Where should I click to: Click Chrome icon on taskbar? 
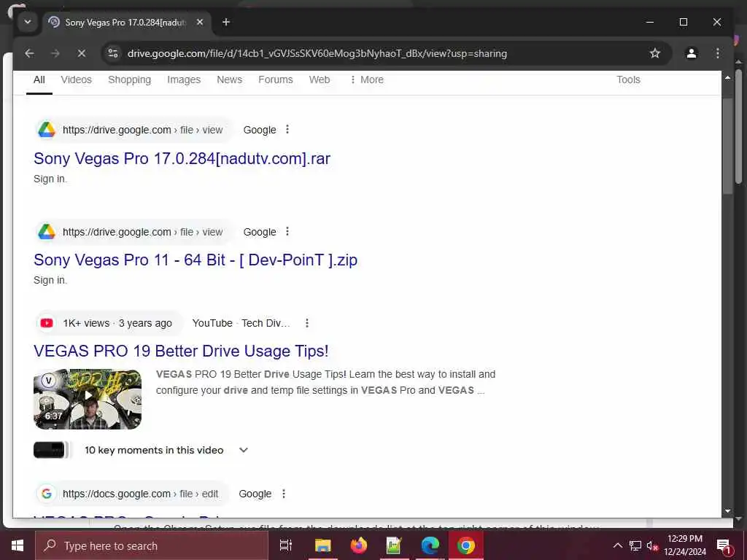(466, 545)
